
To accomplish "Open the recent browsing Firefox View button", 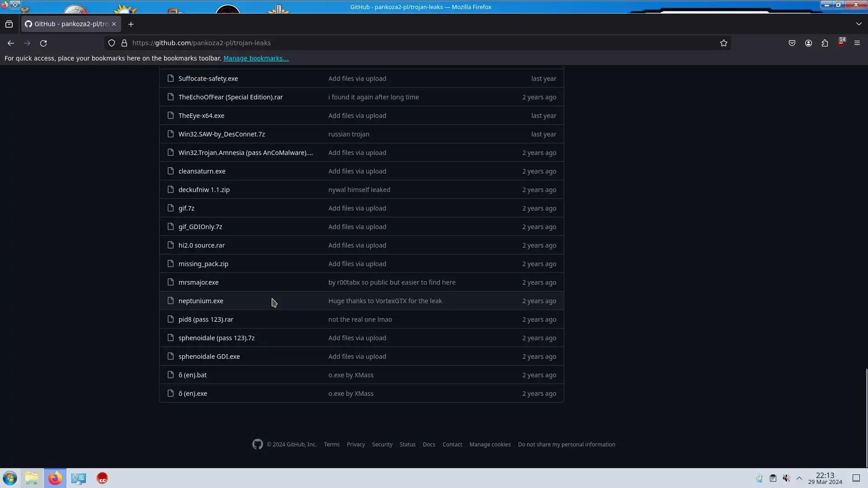I will click(9, 24).
